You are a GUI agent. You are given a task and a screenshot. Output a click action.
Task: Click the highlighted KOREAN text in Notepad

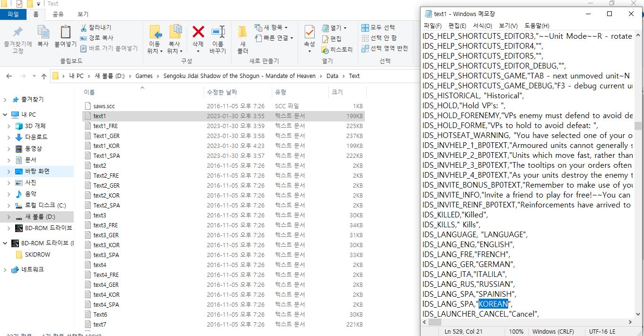click(493, 304)
